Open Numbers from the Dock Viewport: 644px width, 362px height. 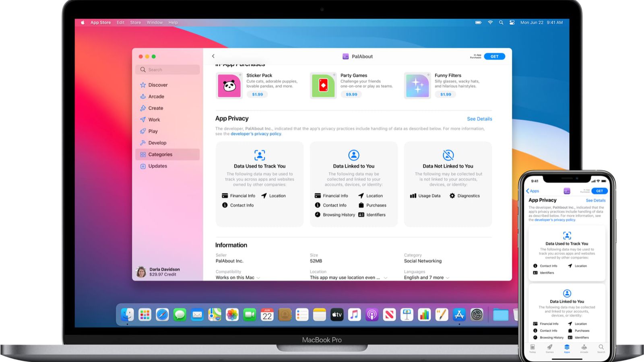tap(424, 315)
